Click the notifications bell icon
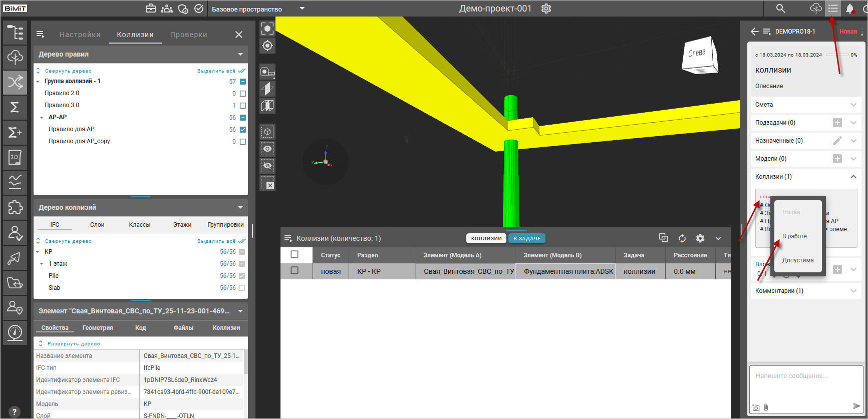 click(849, 9)
